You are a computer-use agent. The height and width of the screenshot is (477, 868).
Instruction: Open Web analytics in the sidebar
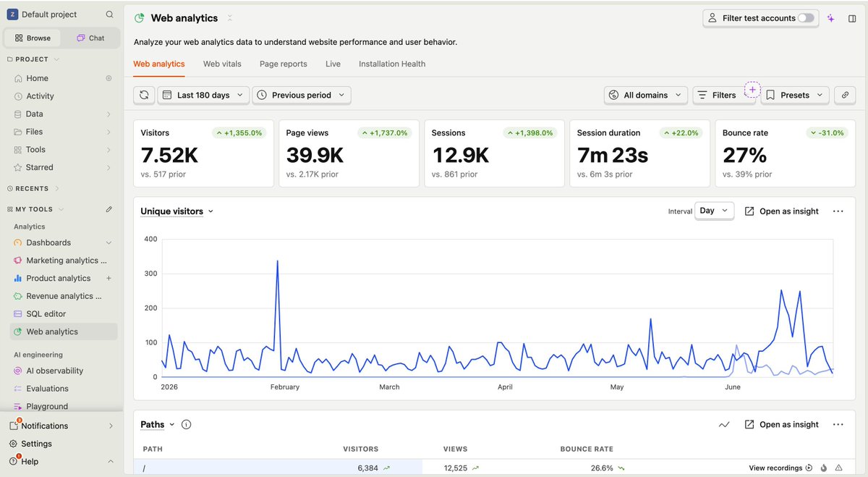pyautogui.click(x=63, y=332)
